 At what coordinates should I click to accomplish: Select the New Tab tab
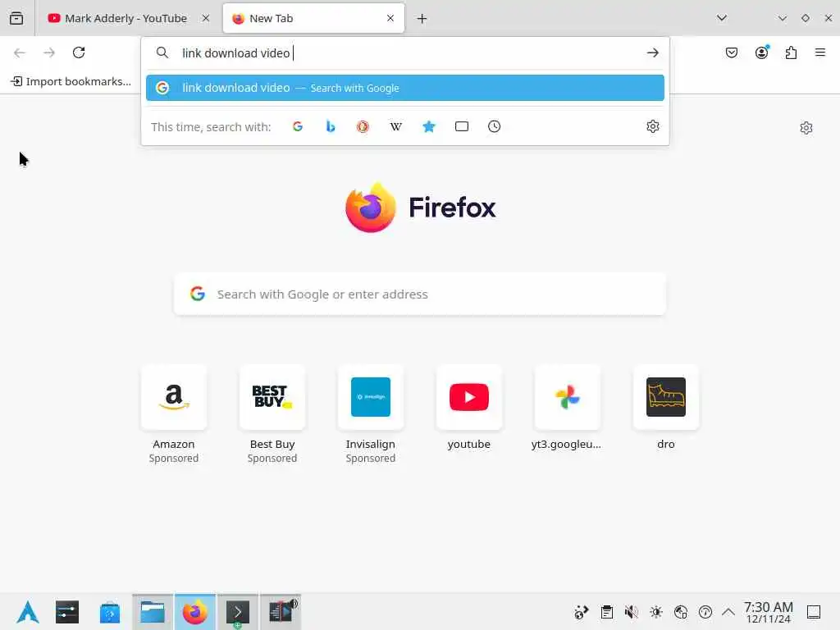click(x=313, y=18)
